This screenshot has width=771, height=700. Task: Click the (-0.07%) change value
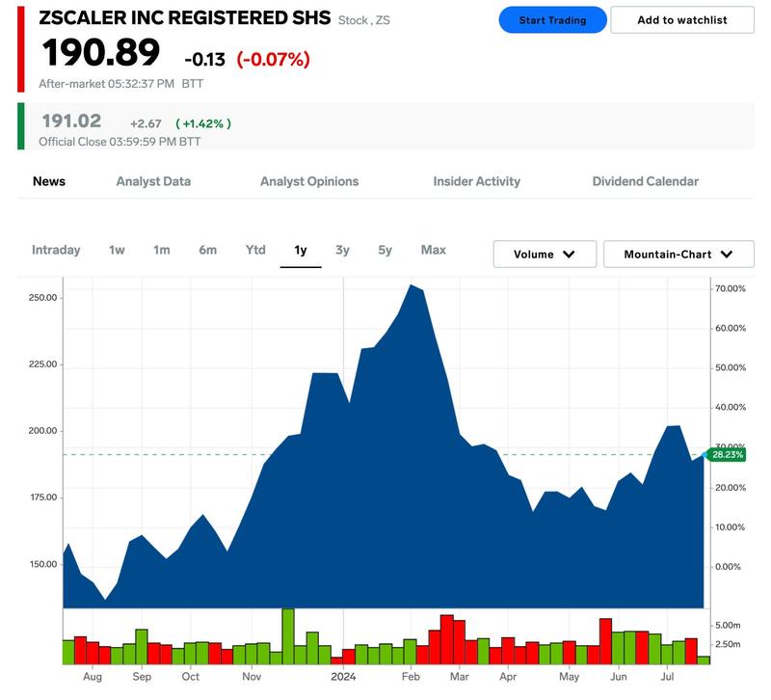[x=274, y=60]
